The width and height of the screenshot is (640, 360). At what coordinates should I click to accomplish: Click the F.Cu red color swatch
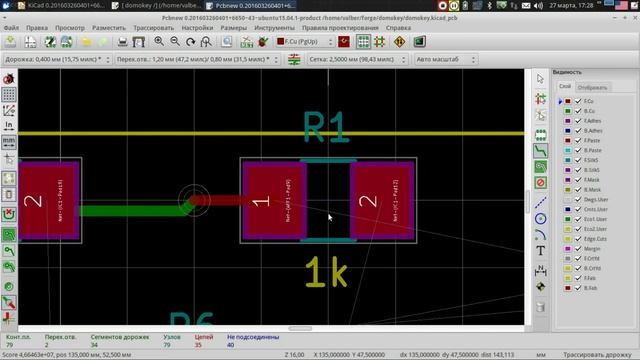pyautogui.click(x=568, y=101)
